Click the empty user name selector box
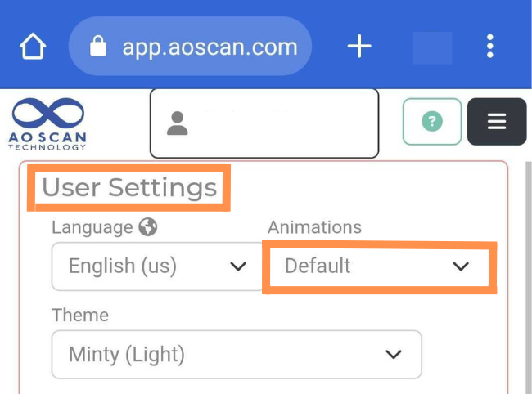The image size is (532, 394). coord(264,123)
